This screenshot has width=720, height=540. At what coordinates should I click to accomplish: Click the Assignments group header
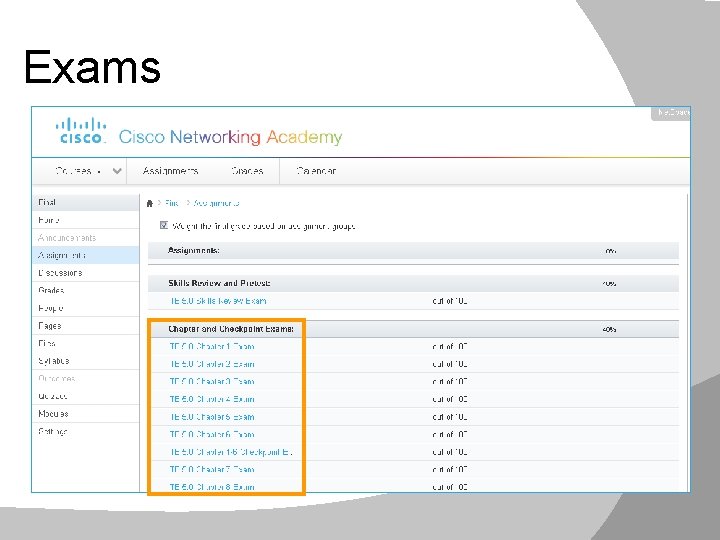(413, 251)
